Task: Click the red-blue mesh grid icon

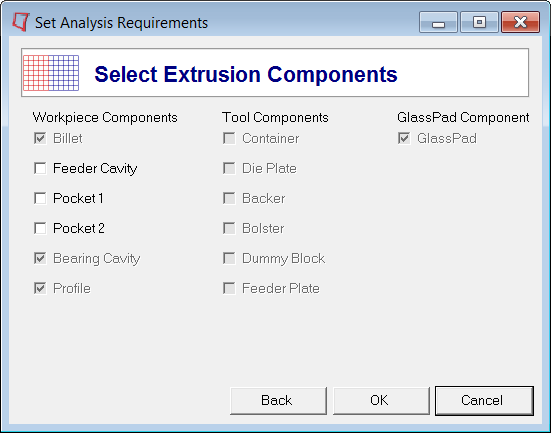Action: tap(51, 73)
